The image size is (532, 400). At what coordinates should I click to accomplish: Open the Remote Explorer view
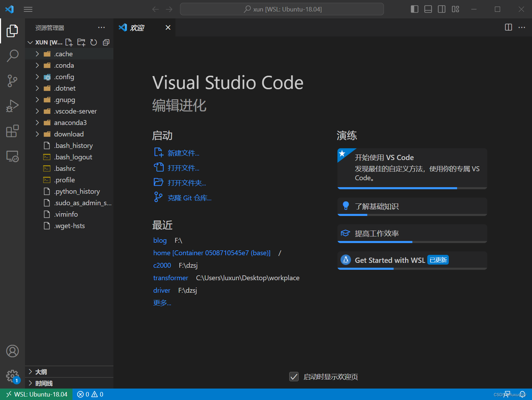click(12, 156)
